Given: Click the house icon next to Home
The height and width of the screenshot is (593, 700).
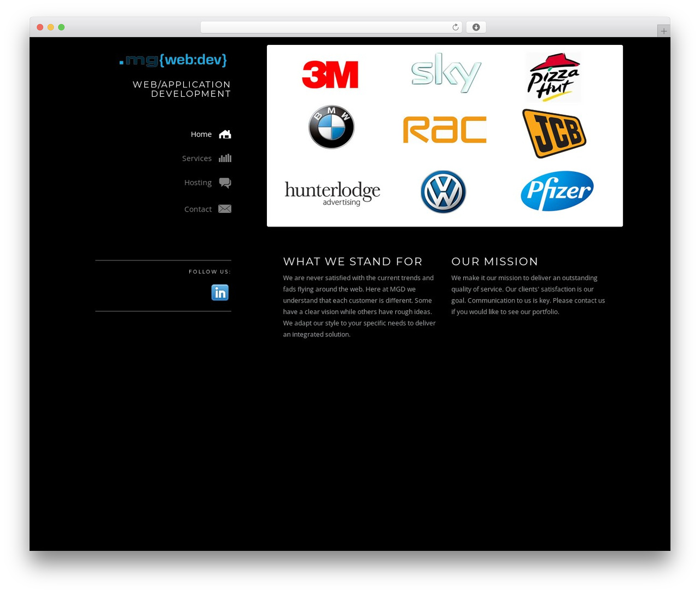Looking at the screenshot, I should [x=225, y=134].
